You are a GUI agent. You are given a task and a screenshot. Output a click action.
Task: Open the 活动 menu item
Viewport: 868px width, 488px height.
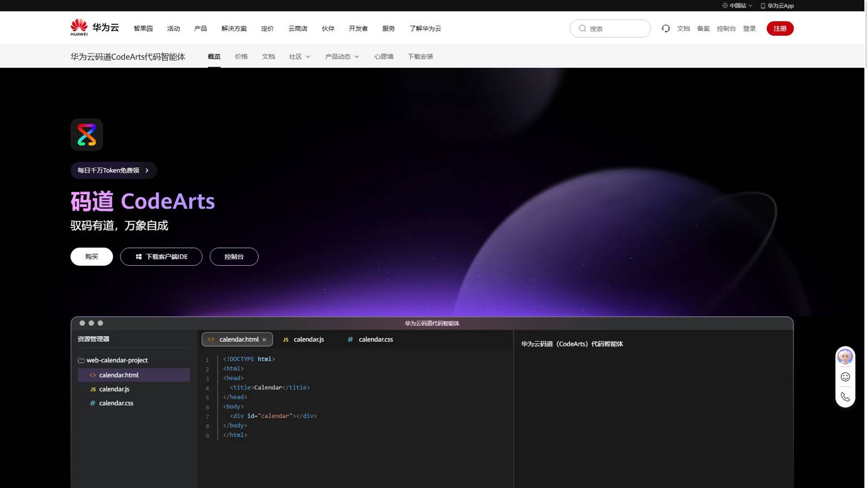pos(174,28)
